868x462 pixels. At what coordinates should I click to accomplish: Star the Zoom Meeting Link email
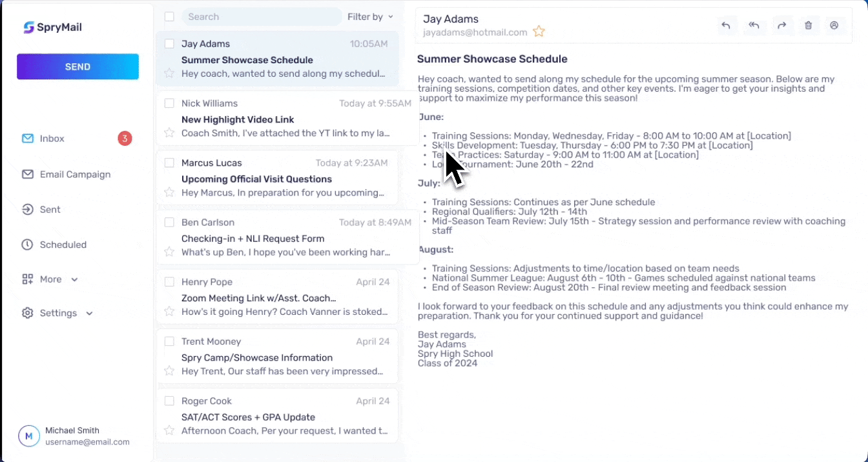pyautogui.click(x=169, y=312)
